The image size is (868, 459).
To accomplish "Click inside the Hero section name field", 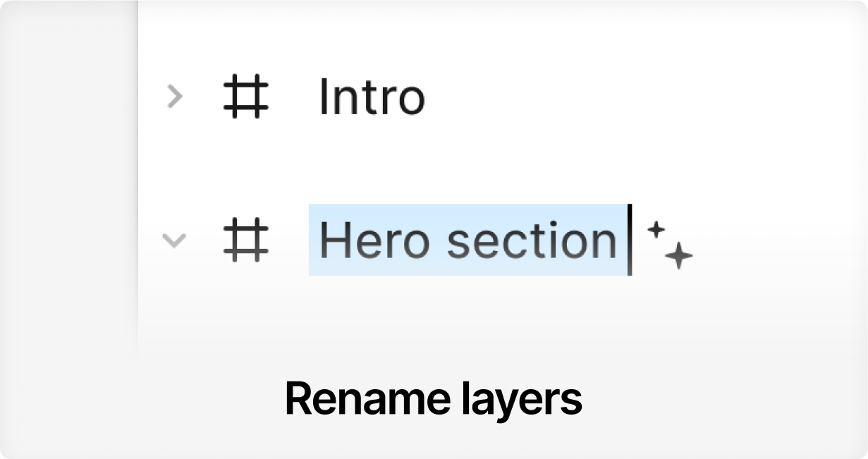I will [468, 240].
